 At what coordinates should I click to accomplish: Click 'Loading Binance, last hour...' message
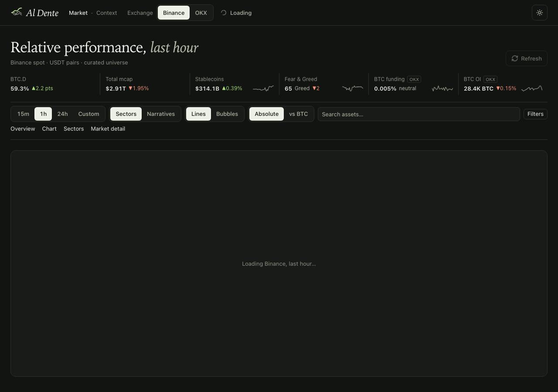coord(279,264)
